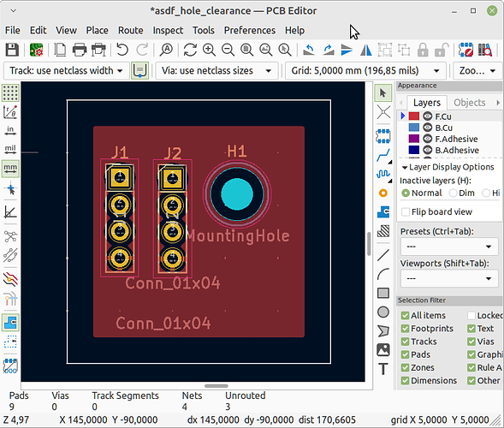Toggle visibility of the B.Cu layer

(428, 128)
